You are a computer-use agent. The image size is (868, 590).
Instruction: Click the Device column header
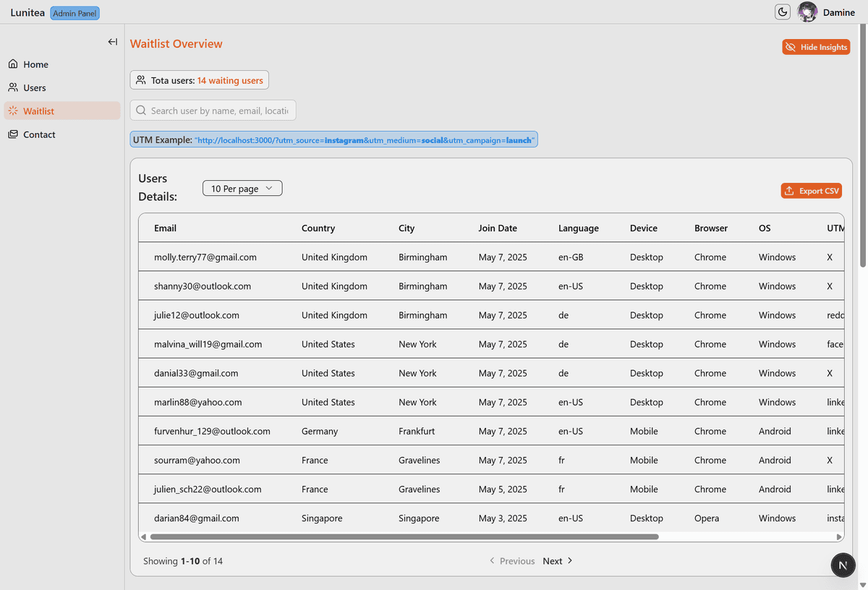pos(644,228)
